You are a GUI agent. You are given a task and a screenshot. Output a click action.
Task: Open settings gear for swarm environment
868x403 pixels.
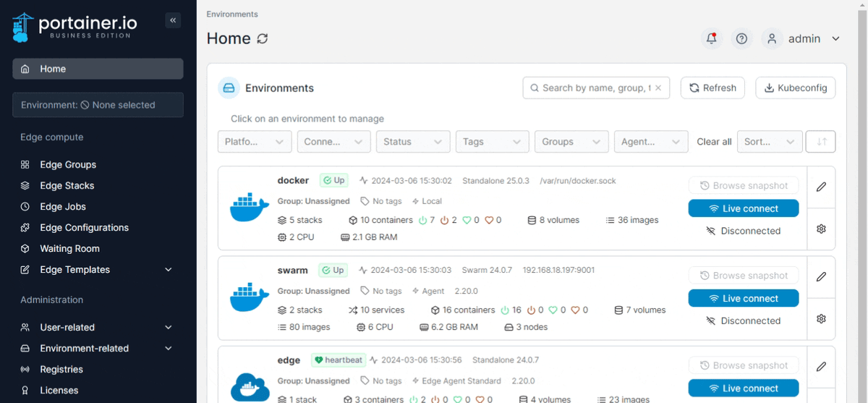tap(821, 319)
